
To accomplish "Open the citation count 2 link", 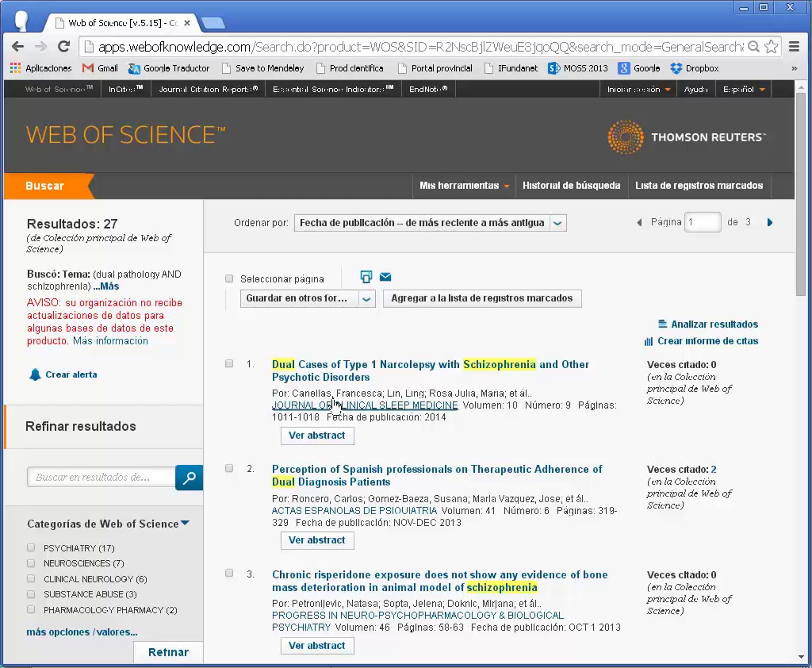I will click(714, 469).
